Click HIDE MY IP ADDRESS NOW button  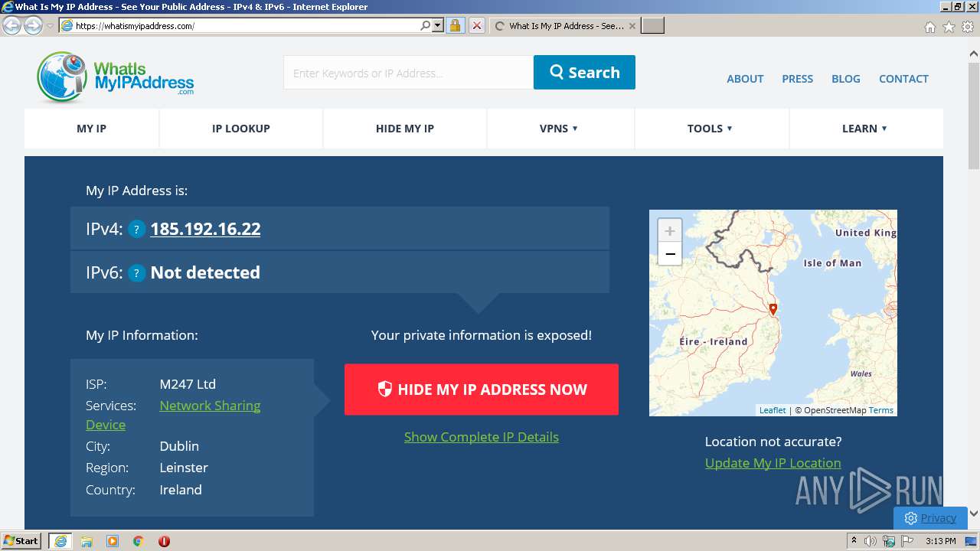click(482, 390)
